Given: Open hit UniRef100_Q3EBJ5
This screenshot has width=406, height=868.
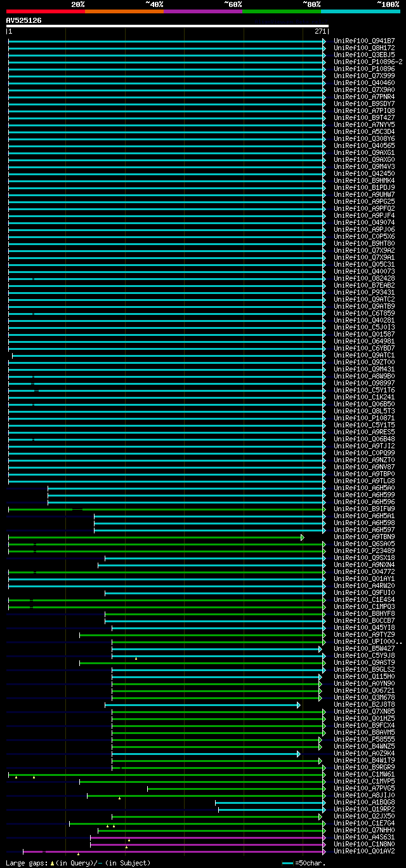Looking at the screenshot, I should tap(364, 55).
